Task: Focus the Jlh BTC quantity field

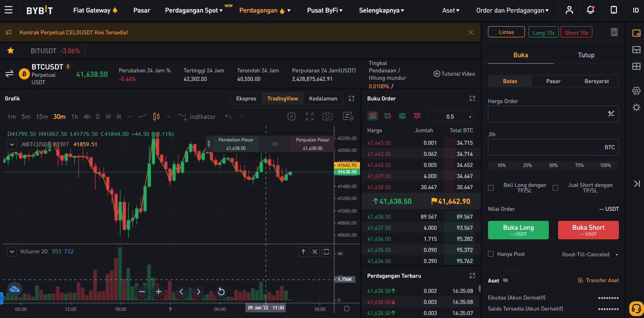Action: 553,147
